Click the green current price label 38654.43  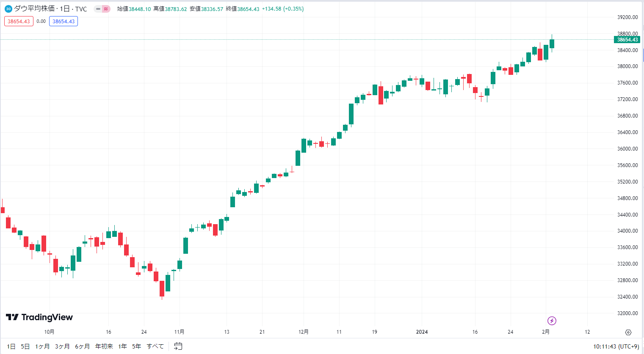coord(627,40)
